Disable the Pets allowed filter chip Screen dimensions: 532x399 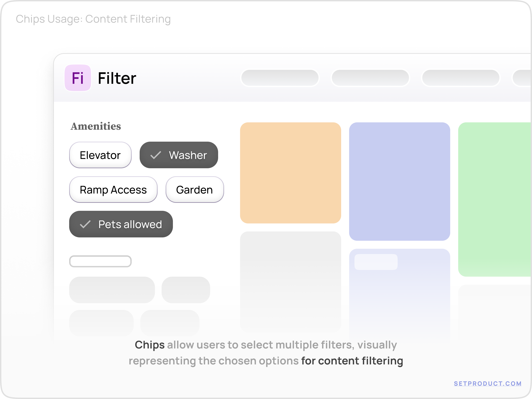click(121, 224)
